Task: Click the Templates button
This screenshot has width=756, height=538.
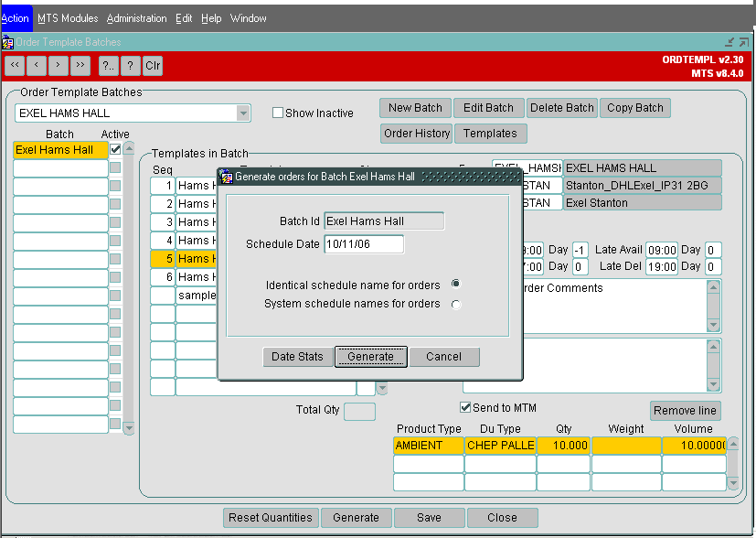Action: coord(490,134)
